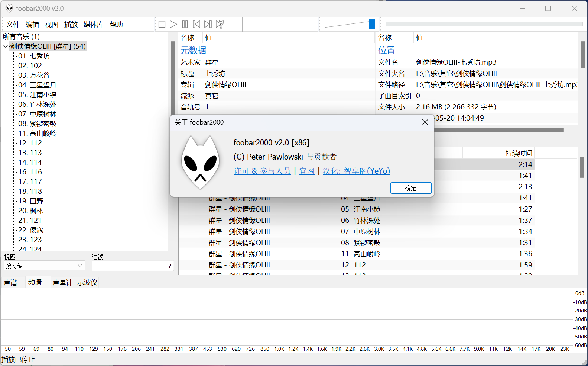Open the 编辑 menu
The image size is (588, 366).
[32, 24]
